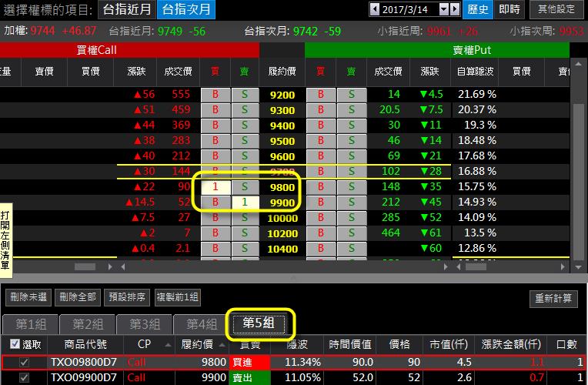Click 刪除未選 delete unselected button
Screen dimensions: 588x385
(x=28, y=297)
